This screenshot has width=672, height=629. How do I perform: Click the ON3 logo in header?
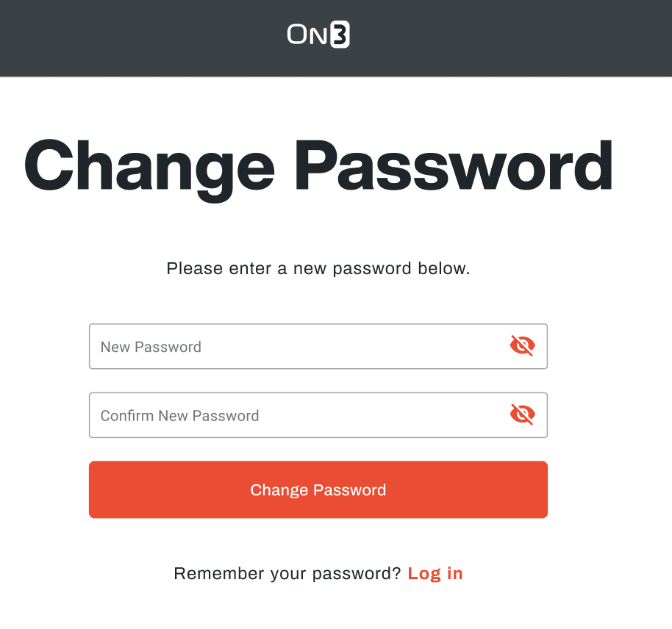click(318, 35)
